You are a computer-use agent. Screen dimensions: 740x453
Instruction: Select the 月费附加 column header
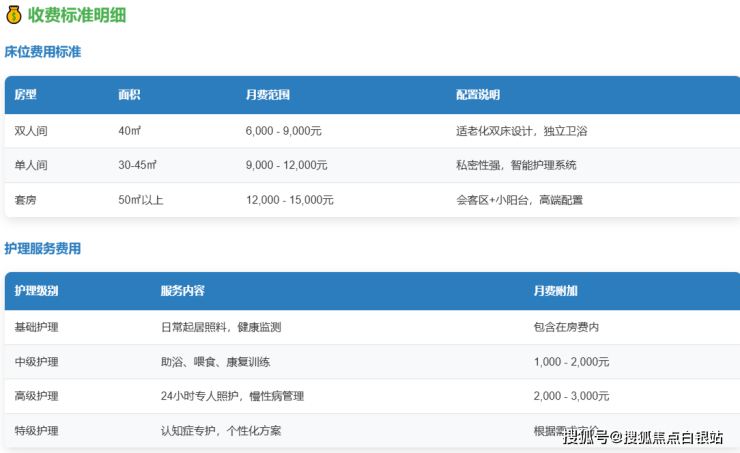click(x=555, y=291)
